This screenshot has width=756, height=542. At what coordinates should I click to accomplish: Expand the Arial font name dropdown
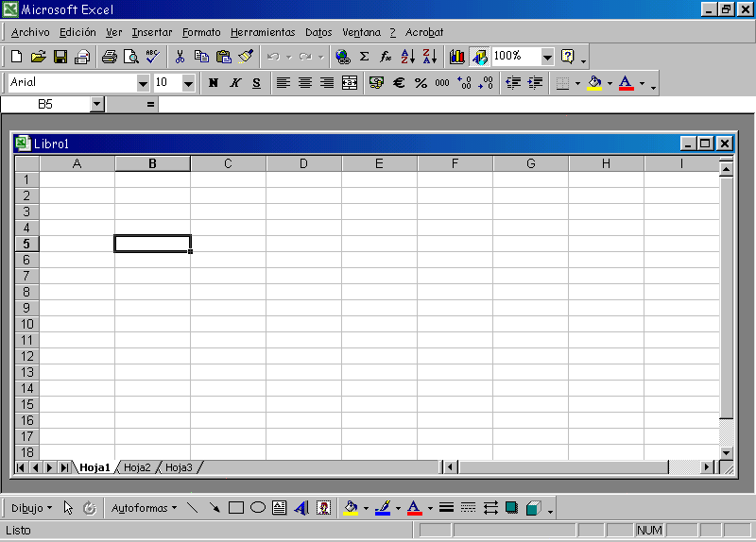coord(143,83)
